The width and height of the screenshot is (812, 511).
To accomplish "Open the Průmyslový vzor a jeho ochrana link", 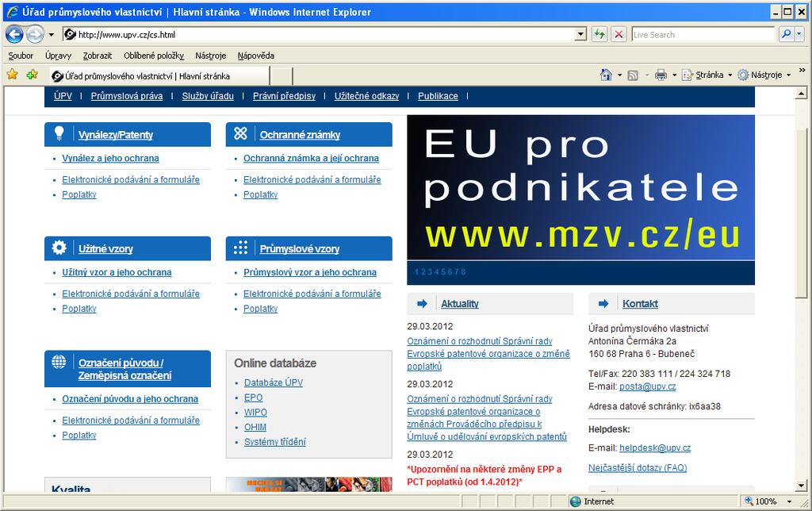I will tap(310, 273).
